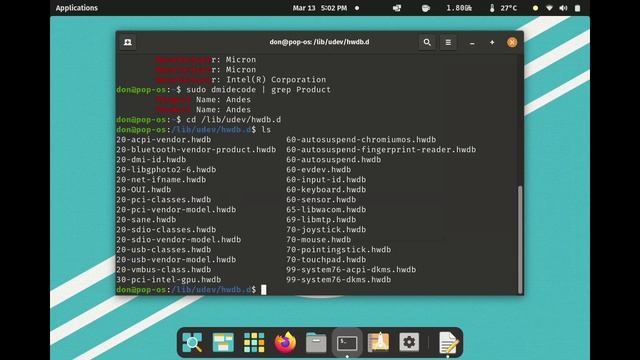Click 20-bluetooth-vendor-product.hwdb file name
Image resolution: width=640 pixels, height=360 pixels.
coord(196,149)
